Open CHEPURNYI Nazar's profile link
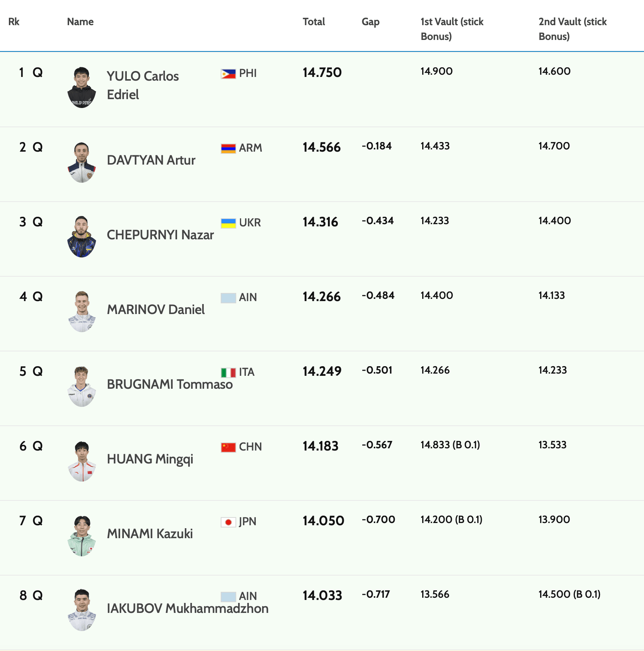This screenshot has width=644, height=651. pyautogui.click(x=160, y=235)
